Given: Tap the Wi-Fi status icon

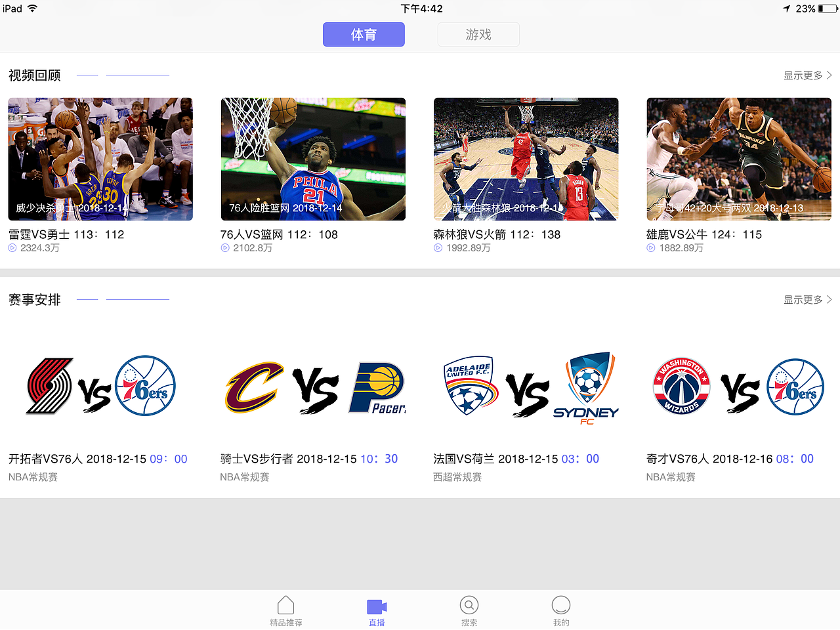Looking at the screenshot, I should (32, 9).
